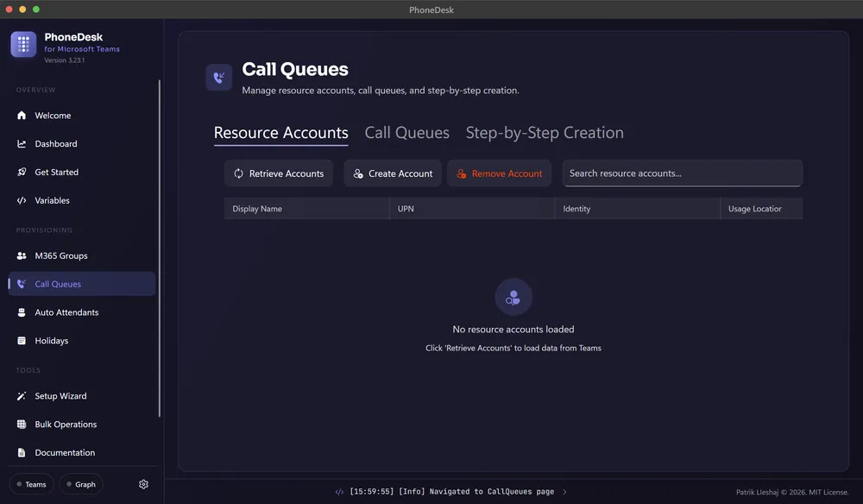Open the Step-by-Step Creation tab
Viewport: 863px width, 504px height.
pos(545,133)
